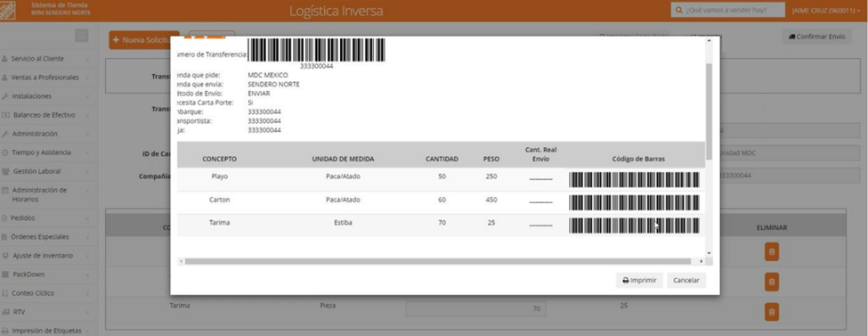Viewport: 868px width, 336px height.
Task: Click the 'Playo' cell in dialog table
Action: click(x=219, y=176)
